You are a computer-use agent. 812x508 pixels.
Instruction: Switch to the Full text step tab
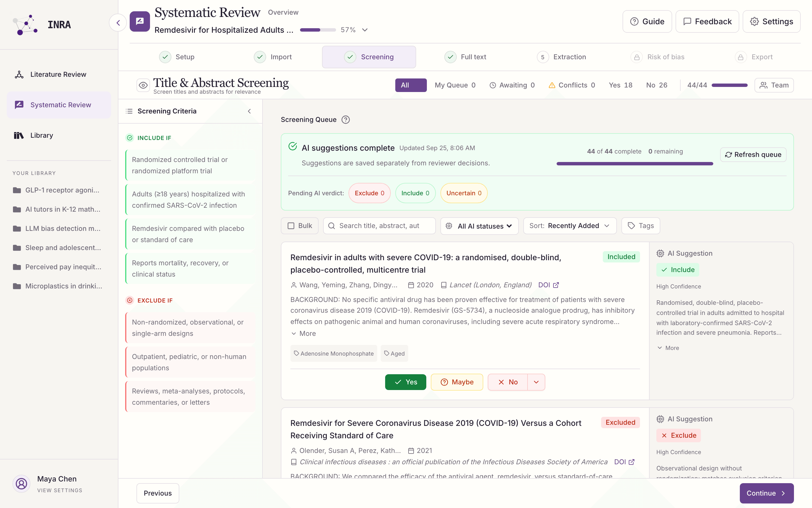(x=465, y=57)
